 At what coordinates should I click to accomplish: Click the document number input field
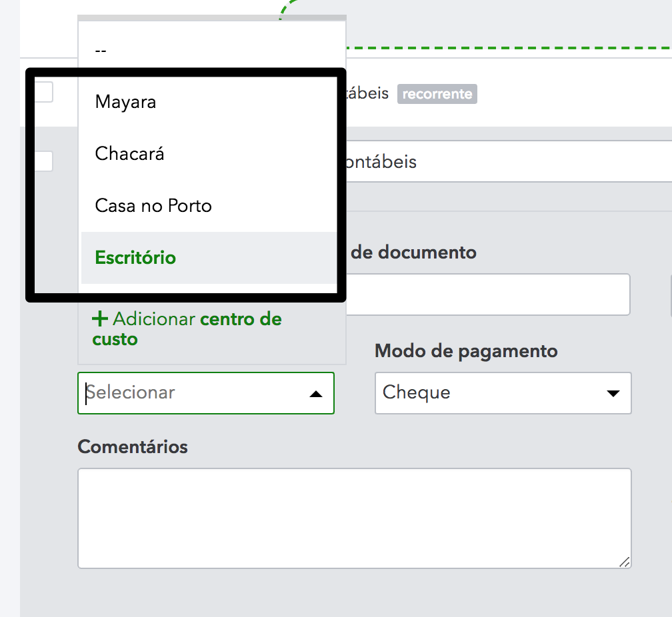tap(488, 295)
